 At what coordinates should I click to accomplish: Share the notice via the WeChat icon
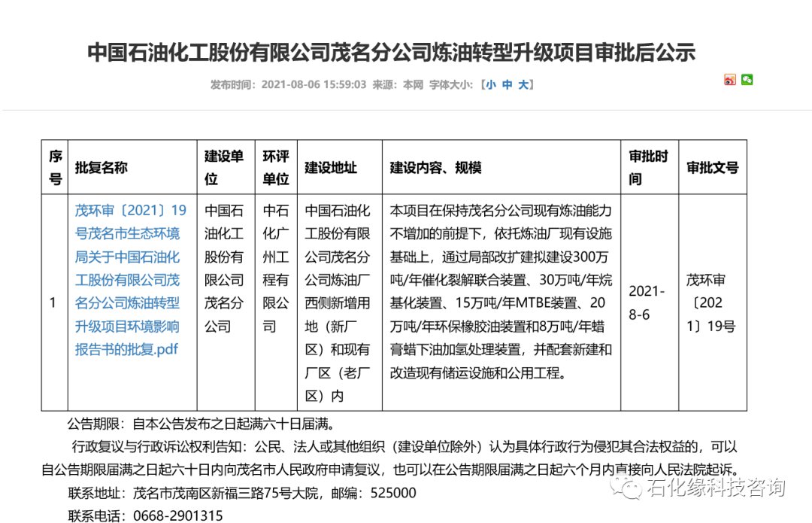747,80
